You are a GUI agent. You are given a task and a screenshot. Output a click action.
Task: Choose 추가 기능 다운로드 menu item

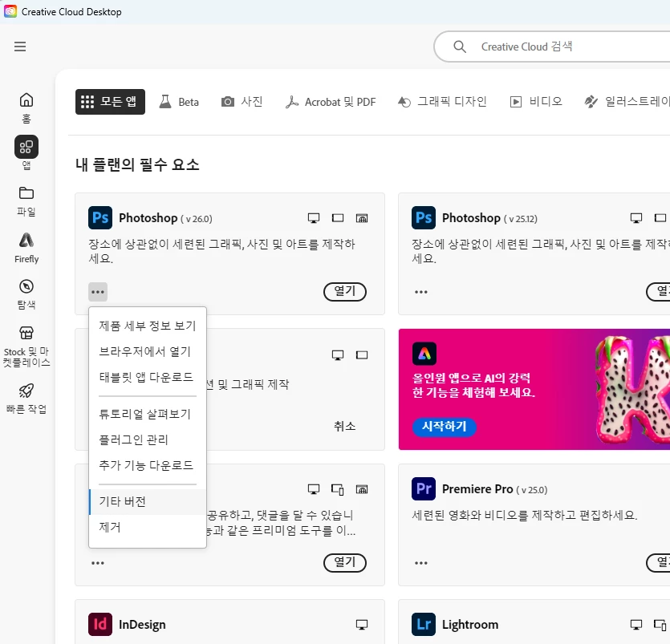tap(148, 465)
